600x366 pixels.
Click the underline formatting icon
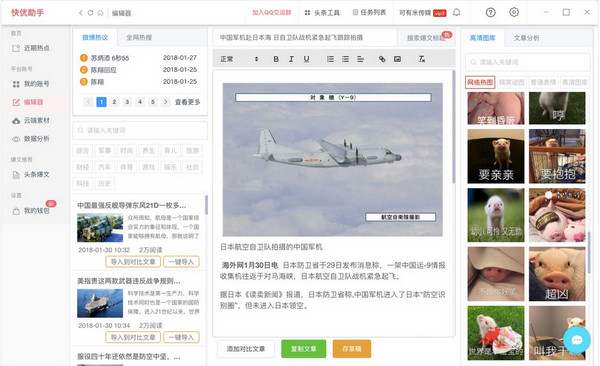307,59
